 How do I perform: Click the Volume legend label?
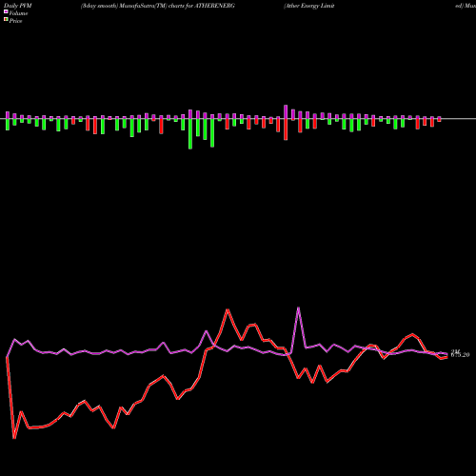click(x=18, y=13)
